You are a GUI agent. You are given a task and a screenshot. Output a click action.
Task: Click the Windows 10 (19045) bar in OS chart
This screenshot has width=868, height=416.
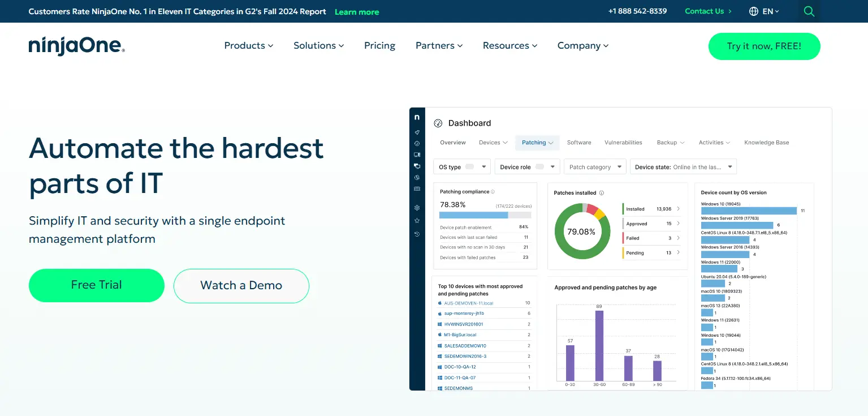tap(749, 211)
